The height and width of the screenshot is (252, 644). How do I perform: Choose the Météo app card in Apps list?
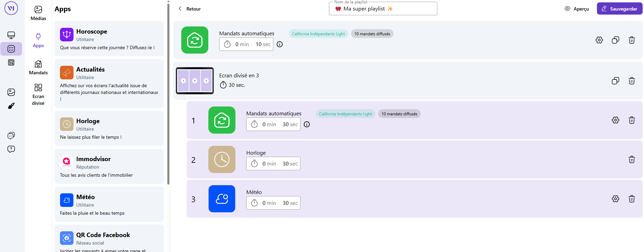coord(109,204)
